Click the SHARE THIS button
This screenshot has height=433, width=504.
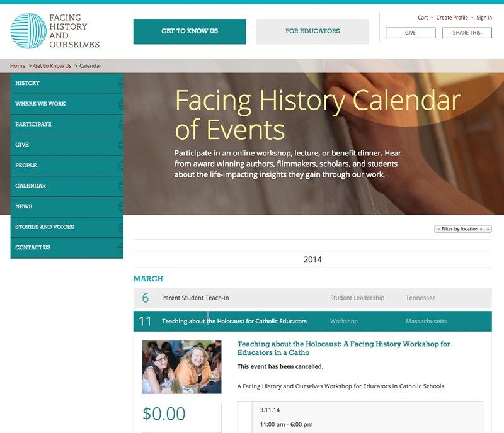[x=466, y=33]
